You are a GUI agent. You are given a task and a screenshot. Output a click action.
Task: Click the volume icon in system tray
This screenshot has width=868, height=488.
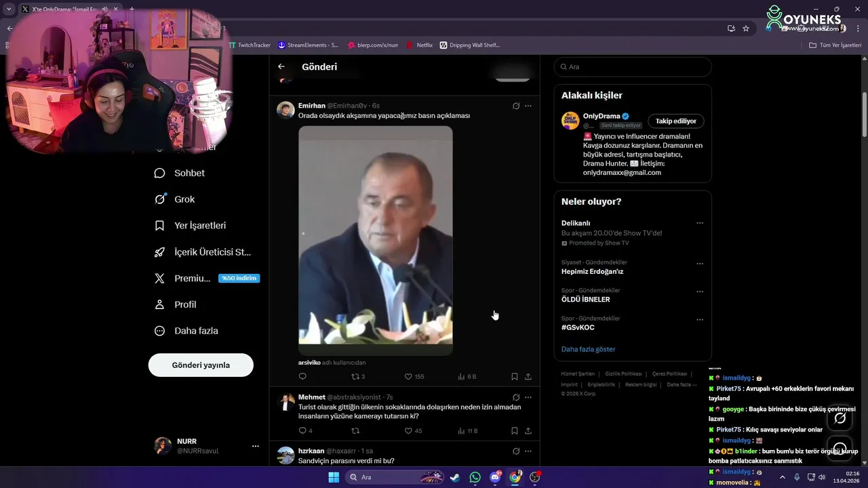pyautogui.click(x=822, y=477)
